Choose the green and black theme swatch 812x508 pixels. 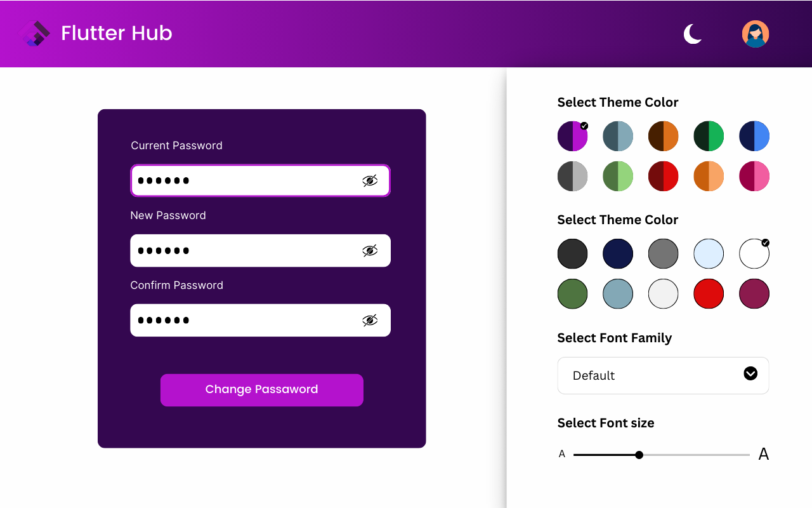point(709,137)
